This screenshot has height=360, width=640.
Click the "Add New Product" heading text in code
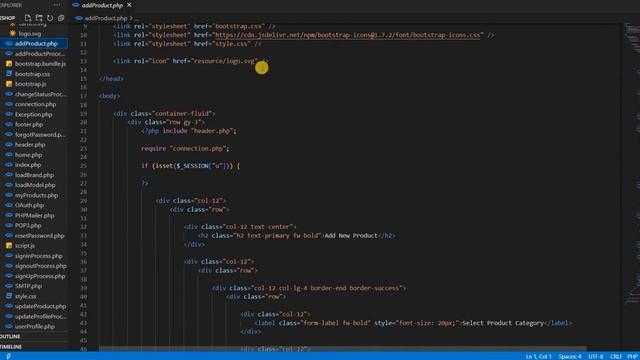[351, 236]
